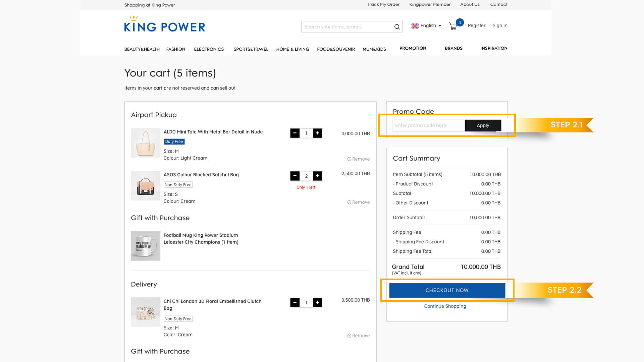Open Chi Chi London Clutch Bag title

point(213,305)
